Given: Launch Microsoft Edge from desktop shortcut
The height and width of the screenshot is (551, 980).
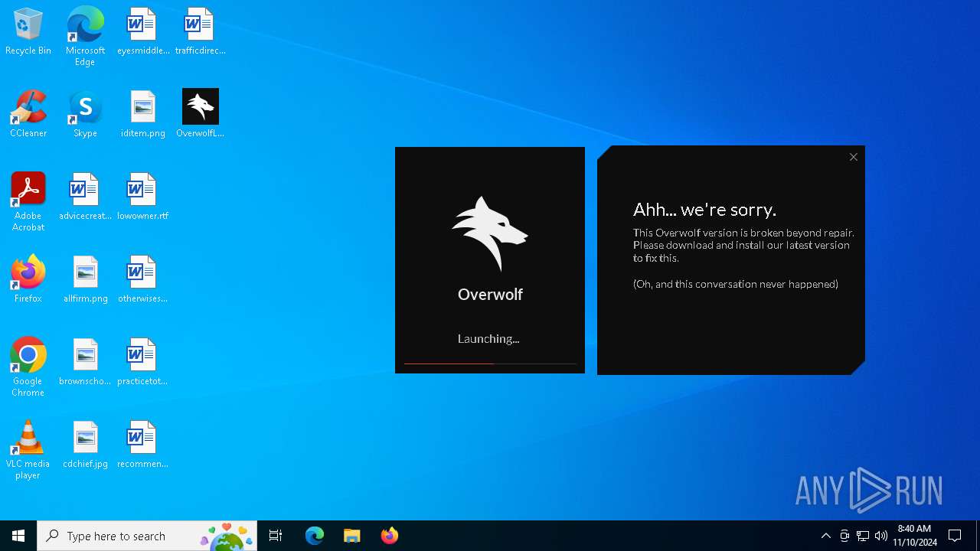Looking at the screenshot, I should coord(85,36).
